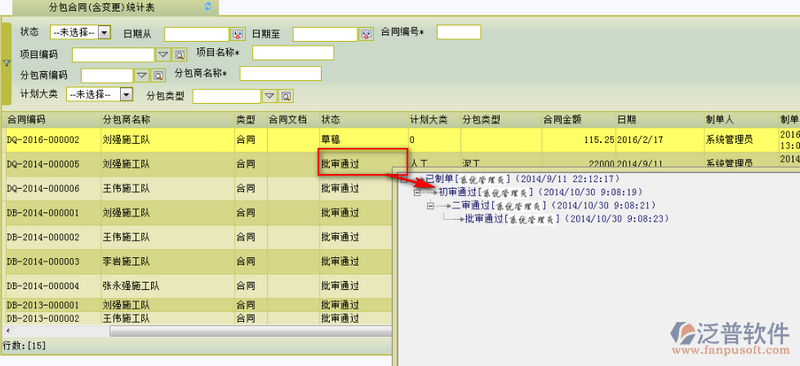Open the 日期至 calendar picker icon
800x366 pixels.
tap(366, 34)
